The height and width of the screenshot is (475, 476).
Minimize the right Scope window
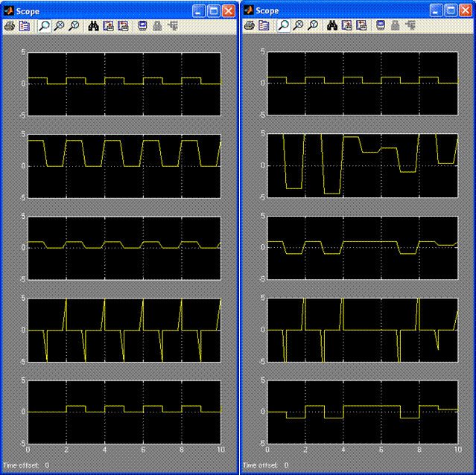436,10
